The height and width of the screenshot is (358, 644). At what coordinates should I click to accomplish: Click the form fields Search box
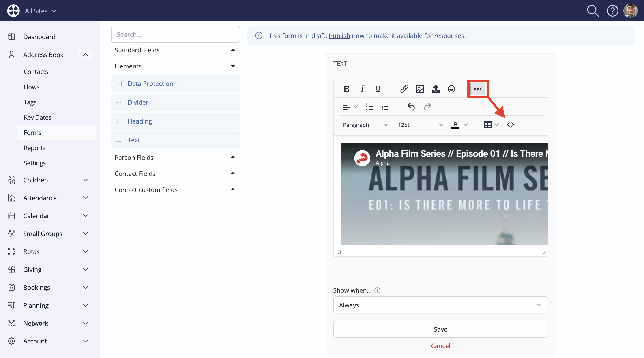point(176,34)
